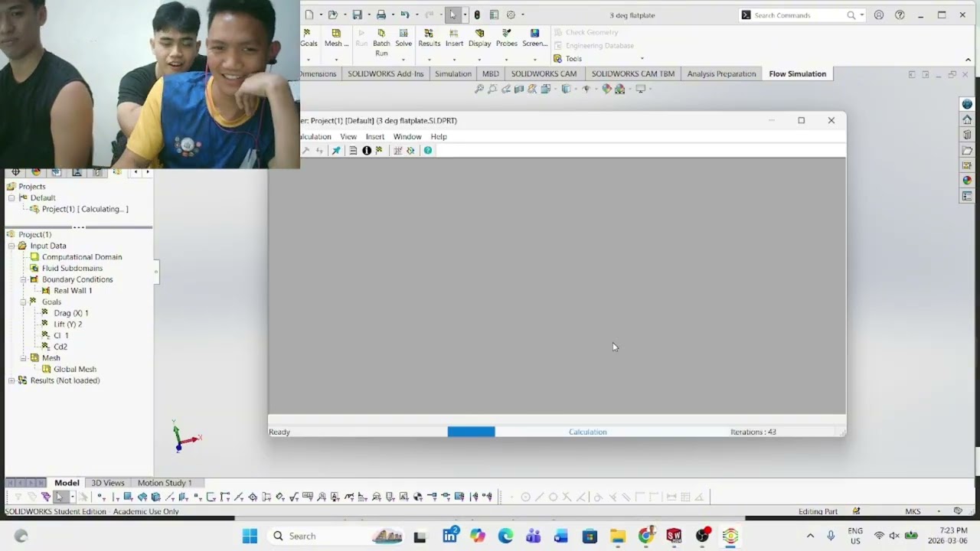Open the MBD tab

490,73
